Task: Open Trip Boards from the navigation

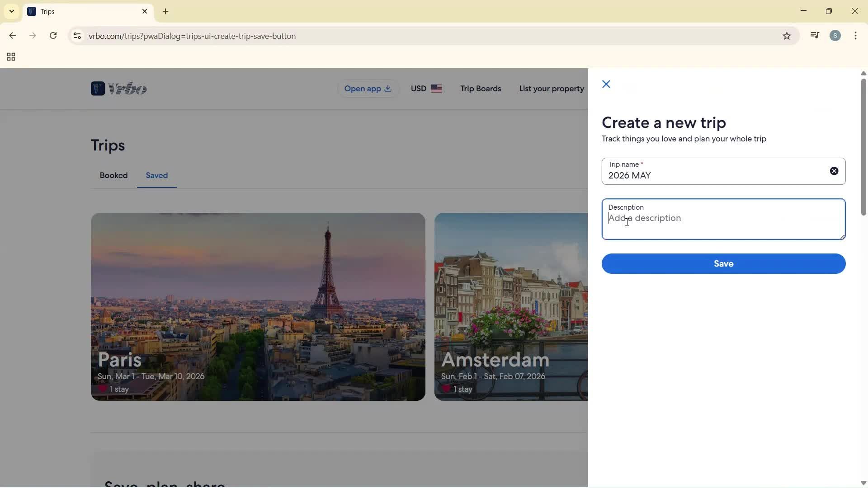Action: pyautogui.click(x=480, y=89)
